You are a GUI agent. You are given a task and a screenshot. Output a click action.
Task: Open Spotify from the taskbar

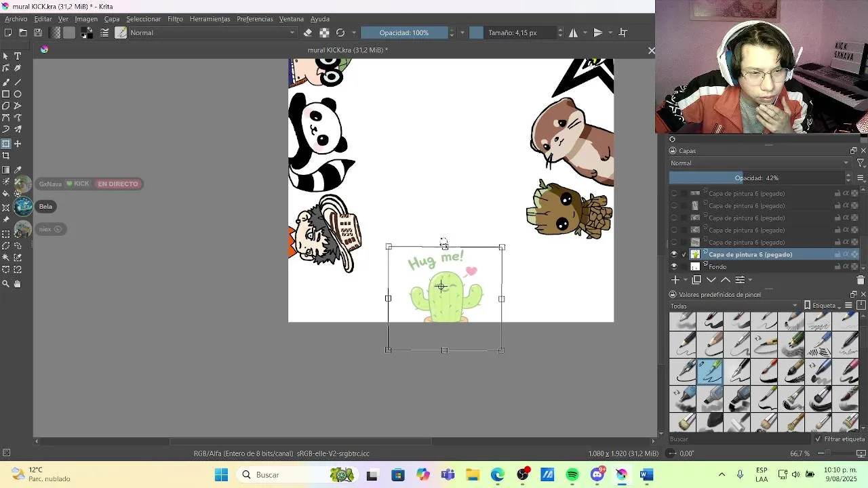coord(572,475)
